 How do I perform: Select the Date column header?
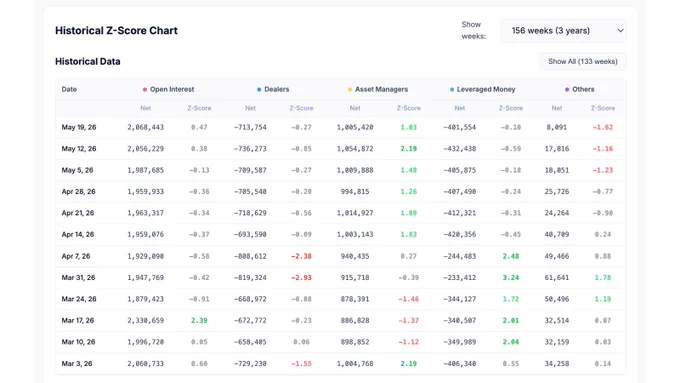pos(69,89)
